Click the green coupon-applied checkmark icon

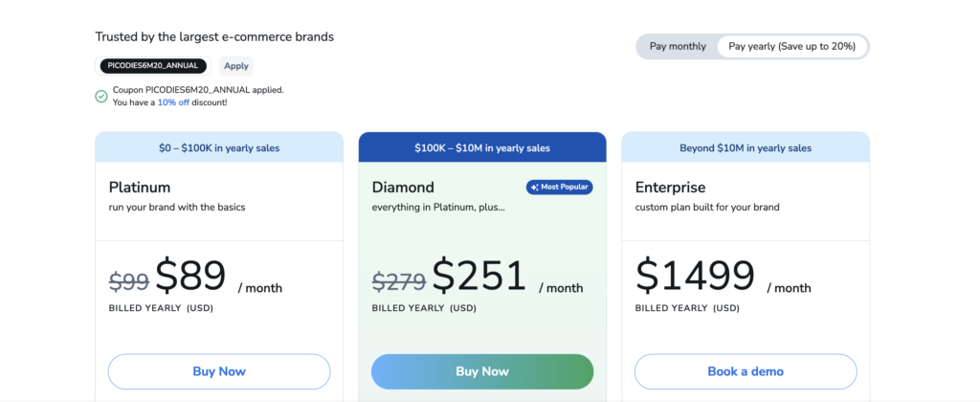pos(101,96)
